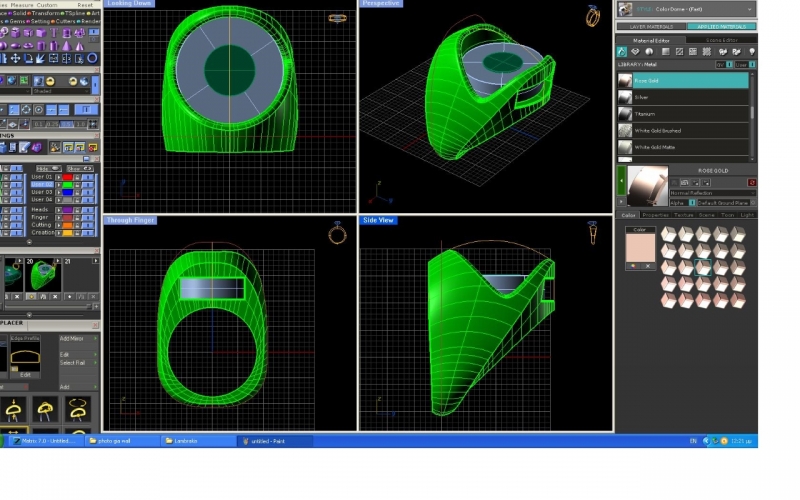Select the sphere material library icon
Screen dimensions: 800x500
tap(649, 52)
